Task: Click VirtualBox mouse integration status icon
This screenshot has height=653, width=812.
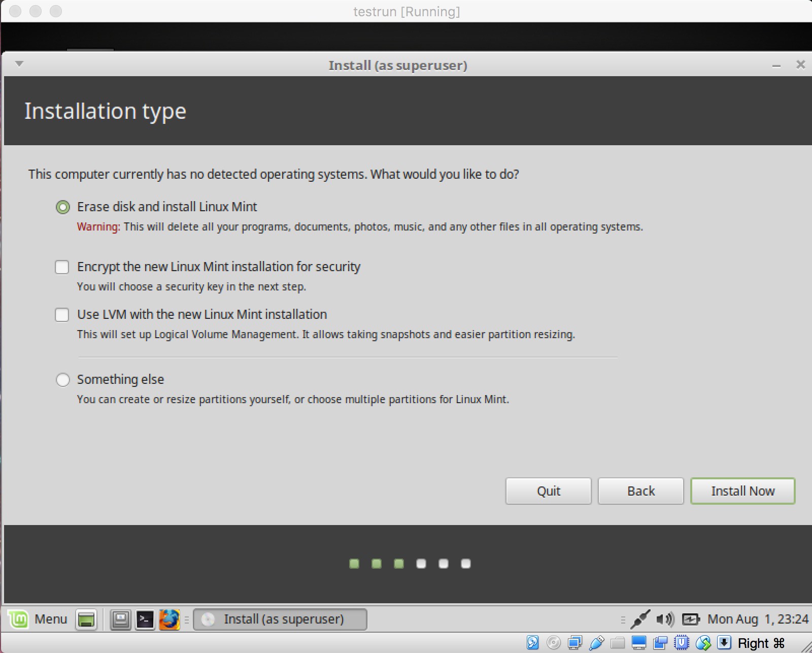Action: [703, 643]
